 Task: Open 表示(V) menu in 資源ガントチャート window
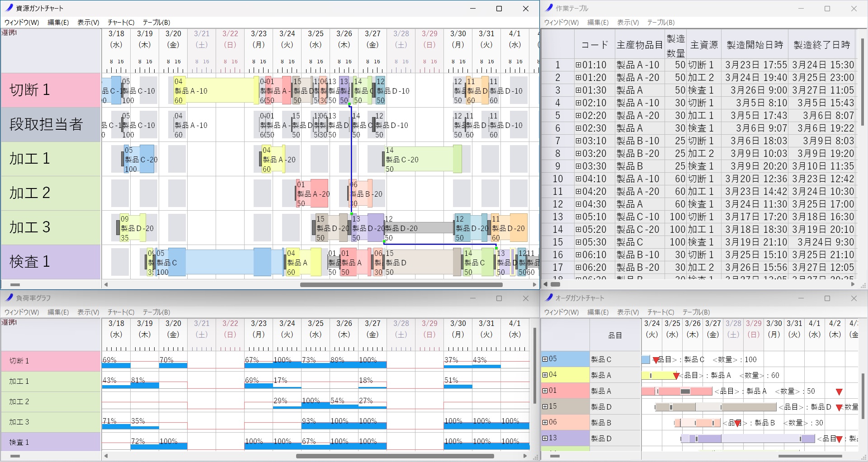point(88,22)
